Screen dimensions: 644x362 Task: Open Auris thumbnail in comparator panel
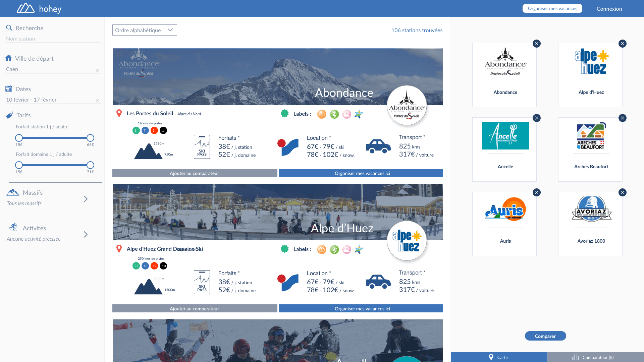click(x=504, y=224)
